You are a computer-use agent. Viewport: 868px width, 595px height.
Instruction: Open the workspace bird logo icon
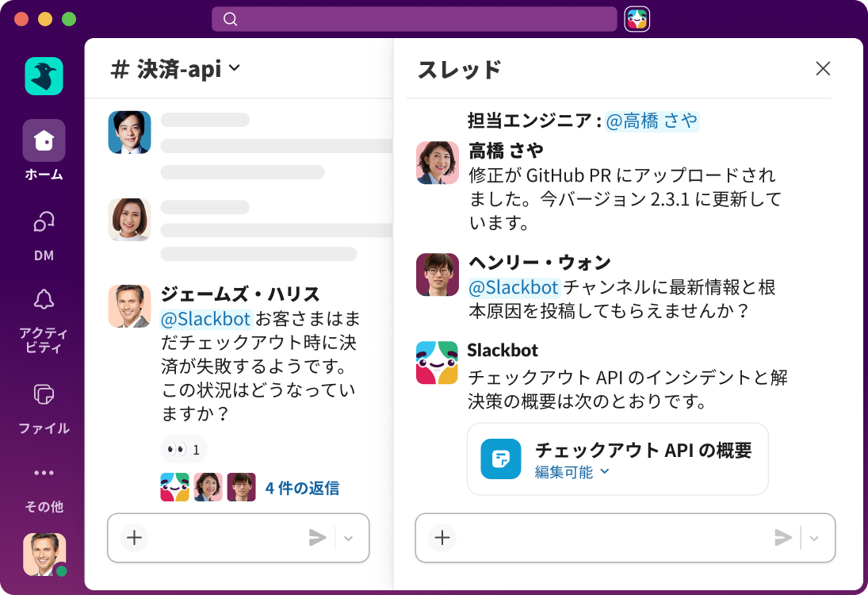point(44,76)
